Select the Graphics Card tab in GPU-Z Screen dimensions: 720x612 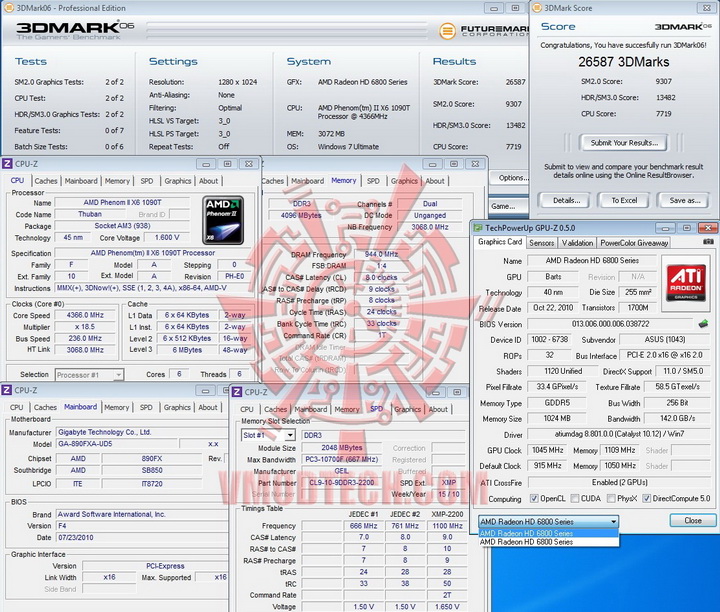[500, 241]
